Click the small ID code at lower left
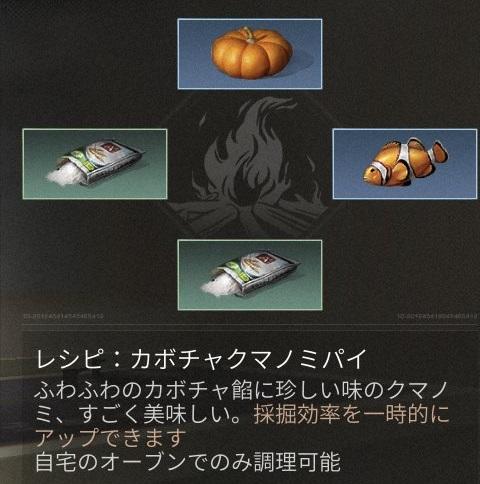This screenshot has width=480, height=484. click(63, 316)
